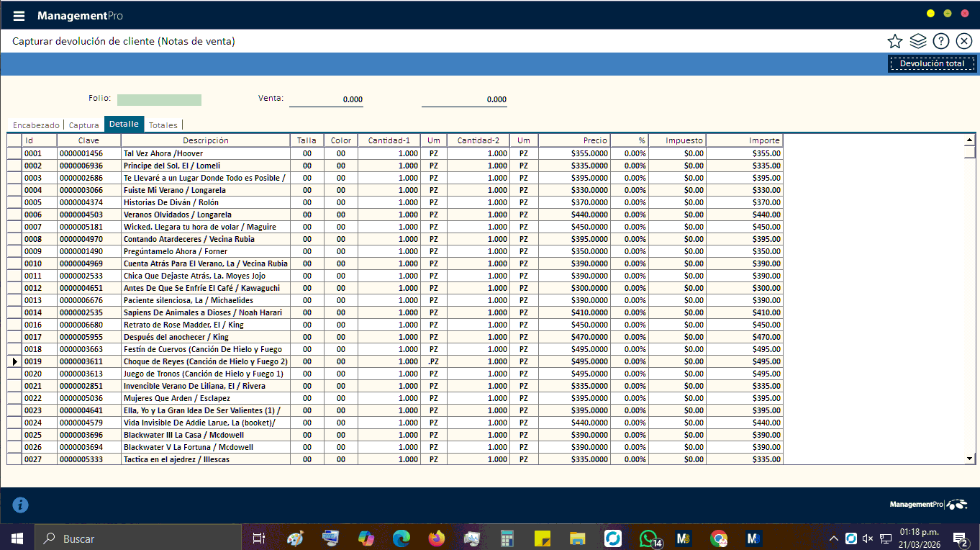Click the Devolución total button
Image resolution: width=980 pixels, height=550 pixels.
click(x=932, y=64)
